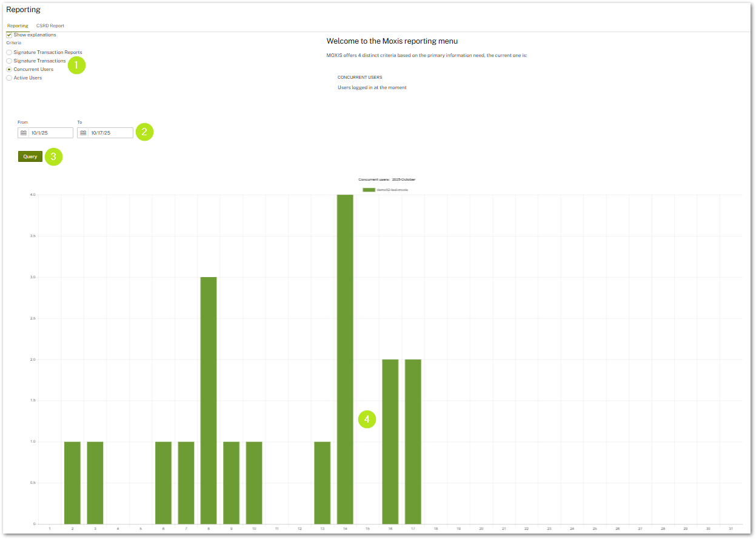This screenshot has height=539, width=756.
Task: Select Signature Transaction Reports radio button
Action: (x=9, y=53)
